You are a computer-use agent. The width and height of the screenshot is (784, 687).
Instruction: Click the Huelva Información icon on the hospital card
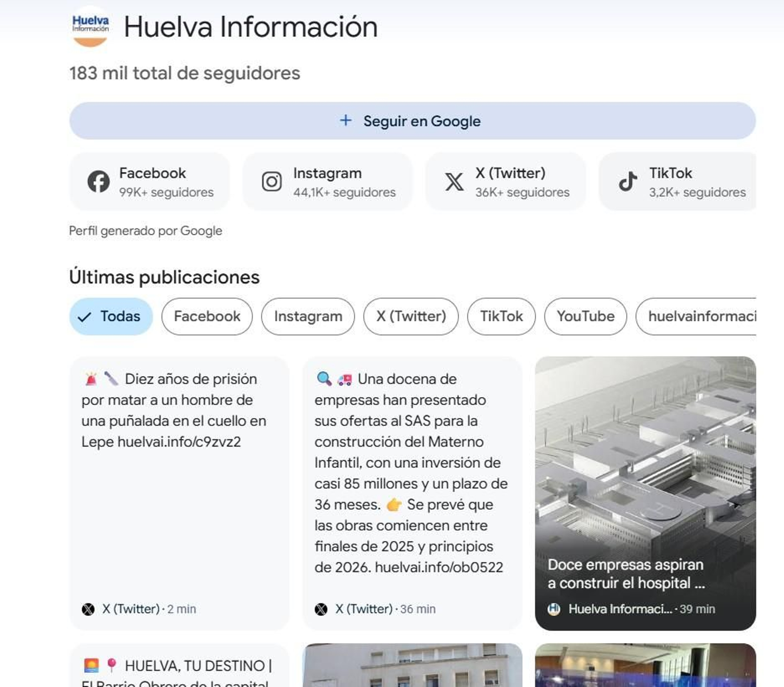[554, 609]
